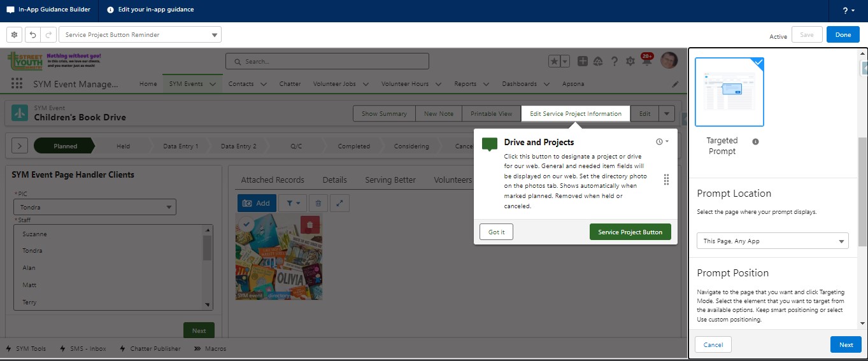Open the Chatter tab
The image size is (868, 361).
click(290, 84)
